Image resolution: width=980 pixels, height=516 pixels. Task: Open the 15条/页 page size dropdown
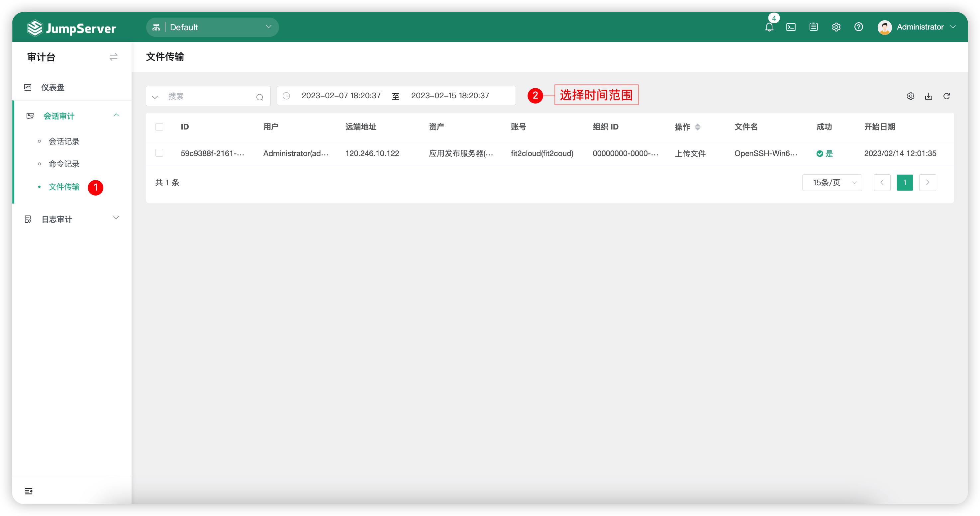tap(832, 183)
